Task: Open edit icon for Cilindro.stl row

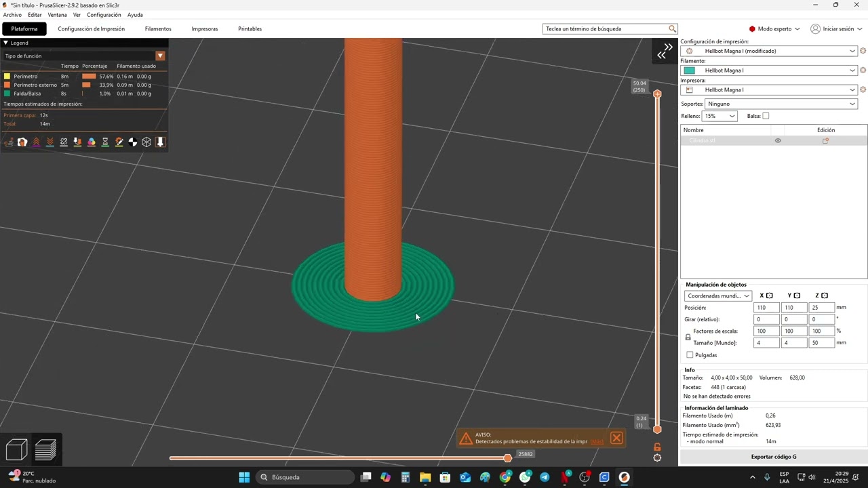Action: [825, 141]
